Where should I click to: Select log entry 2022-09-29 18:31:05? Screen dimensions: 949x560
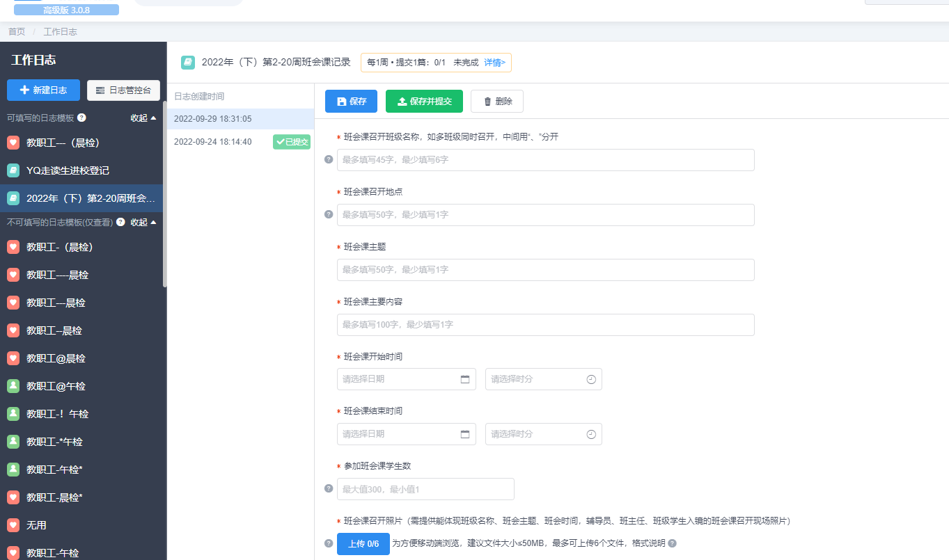tap(240, 119)
